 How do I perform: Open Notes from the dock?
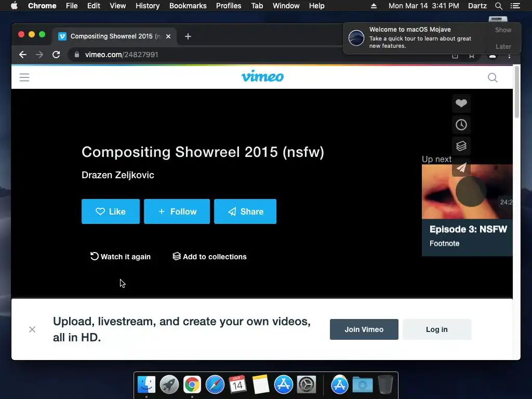tap(261, 385)
